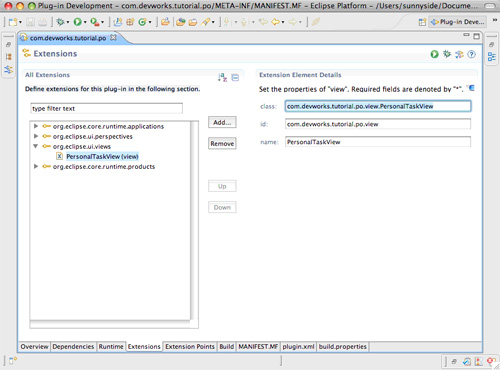Click the Open Perspective icon
This screenshot has width=500, height=370.
[x=422, y=22]
